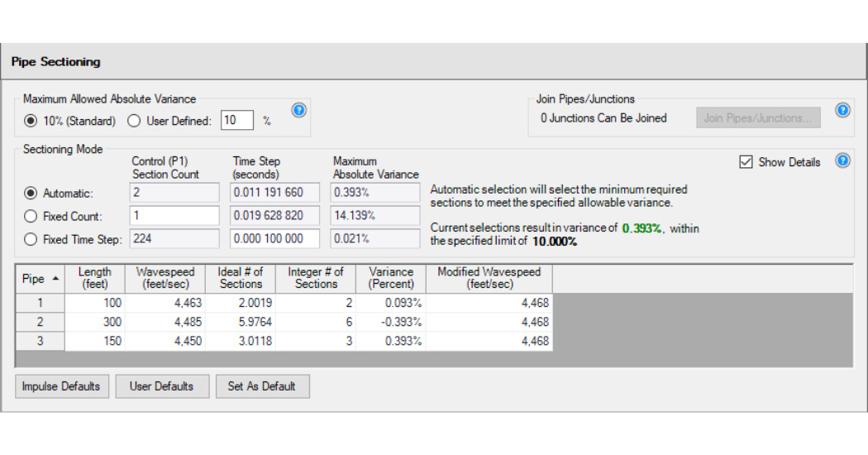This screenshot has height=455, width=868.
Task: Click the Integer # of Sections header
Action: coord(316,279)
